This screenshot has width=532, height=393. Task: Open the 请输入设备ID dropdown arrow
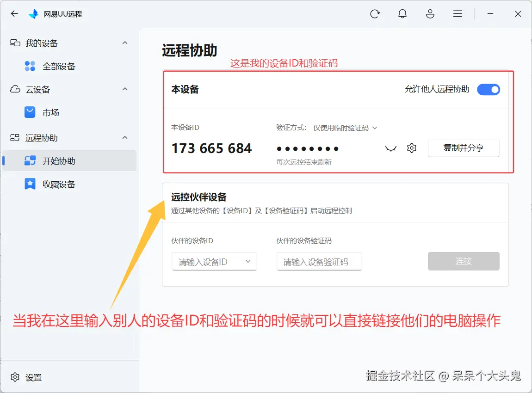click(x=248, y=261)
